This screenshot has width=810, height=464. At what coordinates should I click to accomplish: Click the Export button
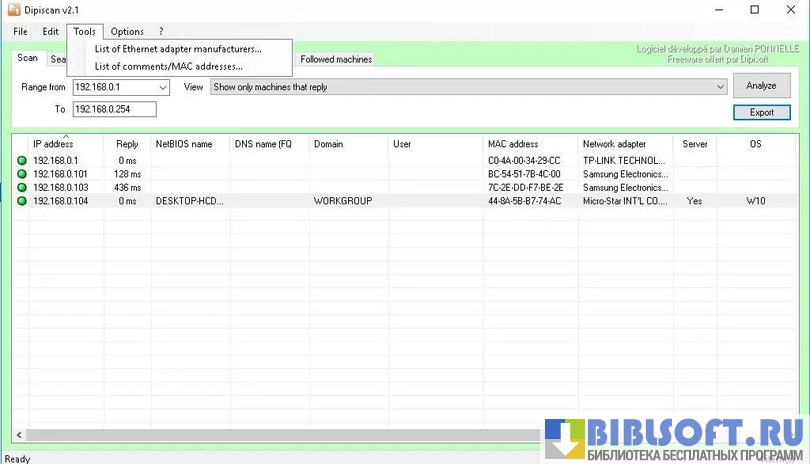coord(761,112)
